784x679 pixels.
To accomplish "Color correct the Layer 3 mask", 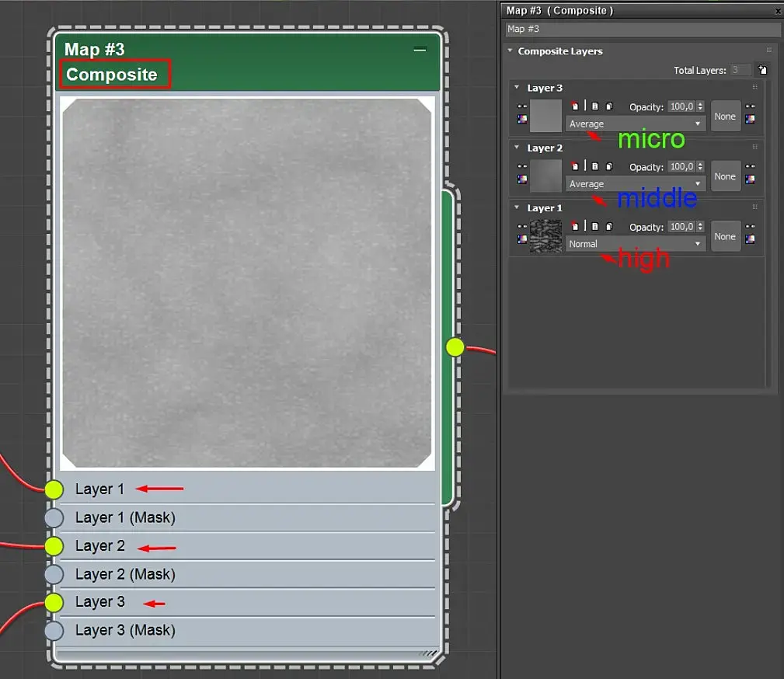I will [x=750, y=119].
